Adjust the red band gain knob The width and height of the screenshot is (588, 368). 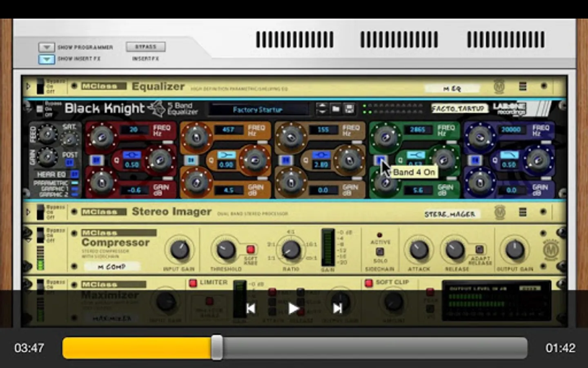coord(102,183)
